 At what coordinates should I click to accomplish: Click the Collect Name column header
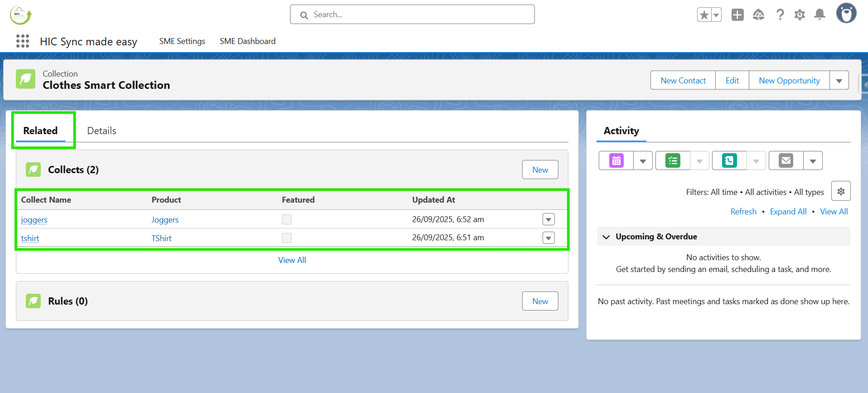coord(46,200)
